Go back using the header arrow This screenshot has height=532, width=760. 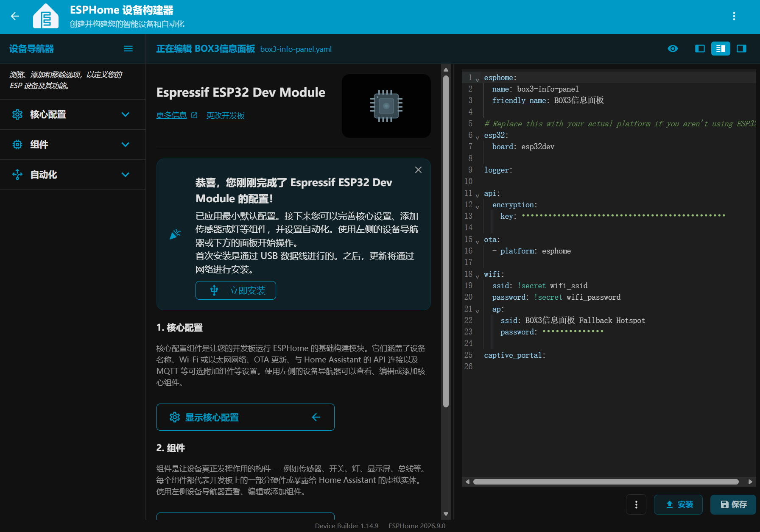click(x=15, y=17)
